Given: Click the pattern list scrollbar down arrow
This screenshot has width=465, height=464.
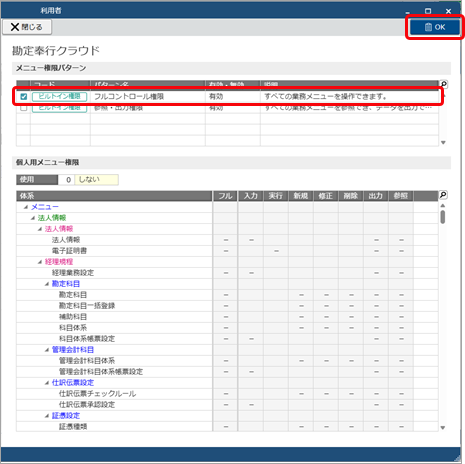Looking at the screenshot, I should point(443,143).
